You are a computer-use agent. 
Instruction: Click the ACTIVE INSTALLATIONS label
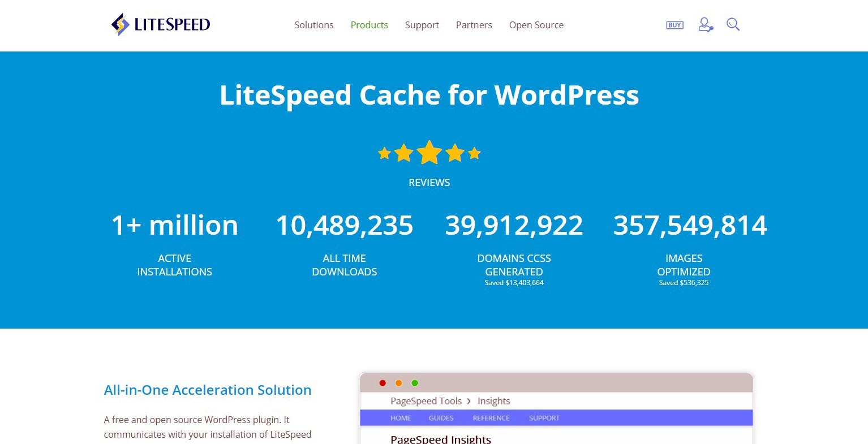175,265
